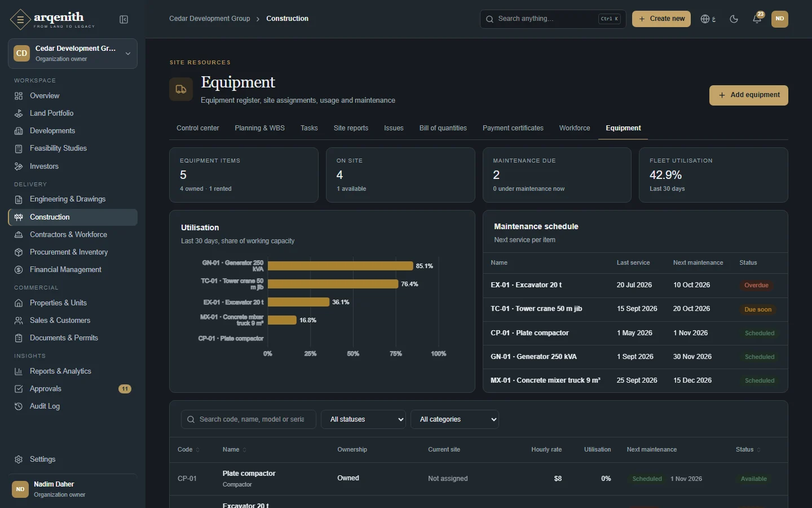
Task: Open the All categories dropdown
Action: (x=455, y=419)
